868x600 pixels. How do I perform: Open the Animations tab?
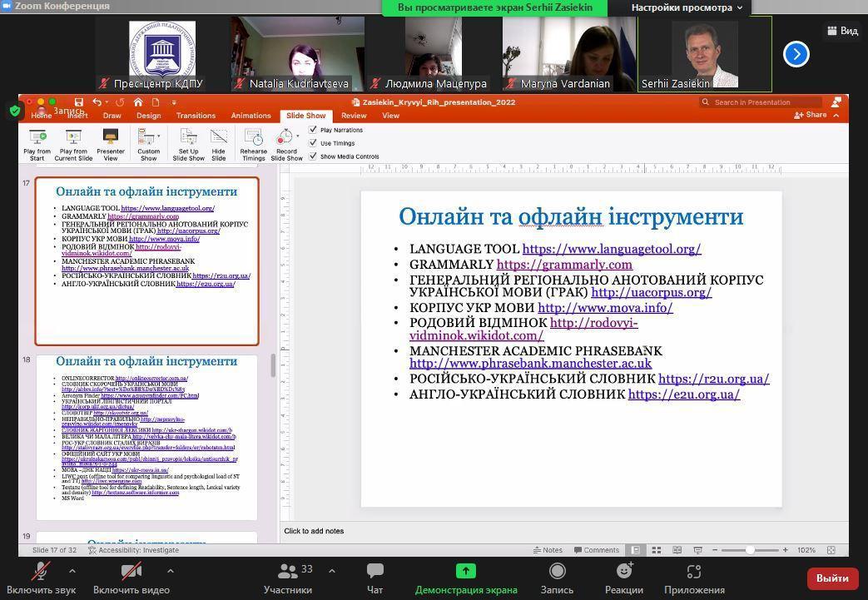pyautogui.click(x=250, y=116)
